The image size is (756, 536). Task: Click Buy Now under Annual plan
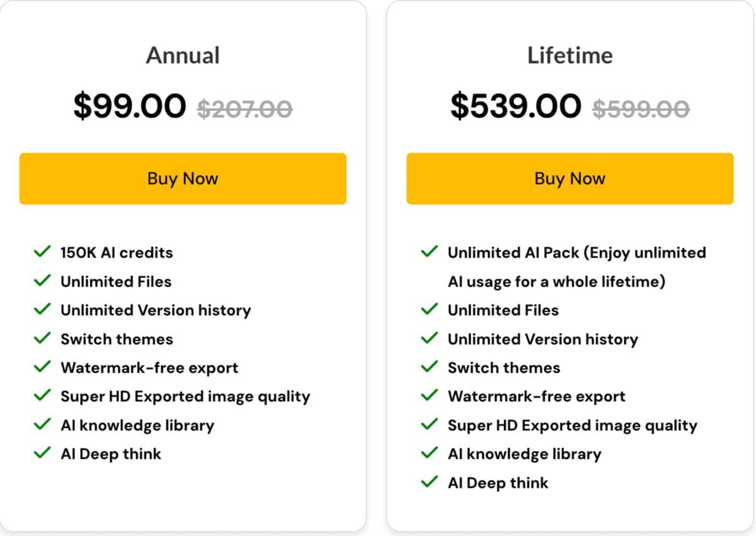183,178
